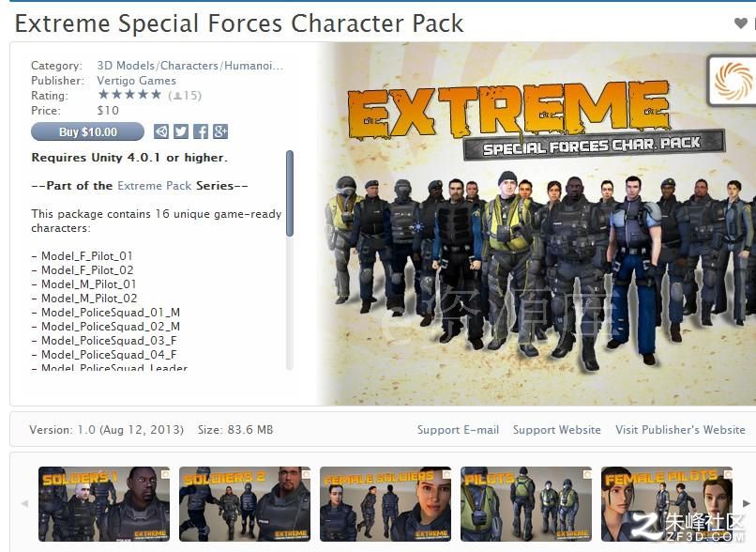This screenshot has height=552, width=756.
Task: Share via the Facebook icon
Action: [x=201, y=131]
